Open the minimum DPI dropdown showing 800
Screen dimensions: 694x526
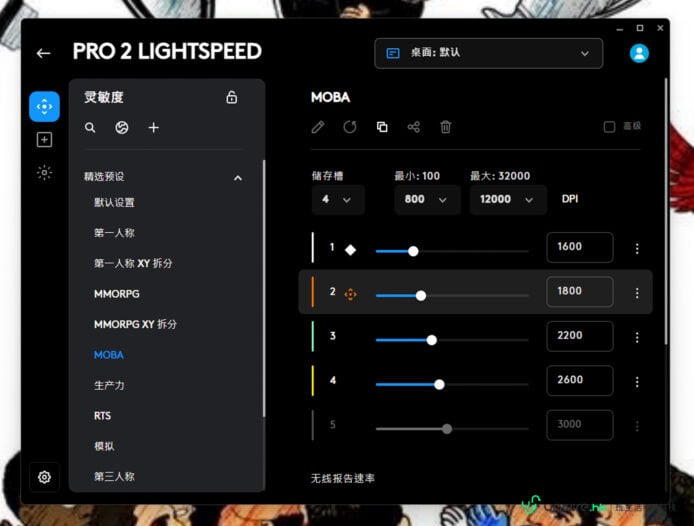(427, 200)
